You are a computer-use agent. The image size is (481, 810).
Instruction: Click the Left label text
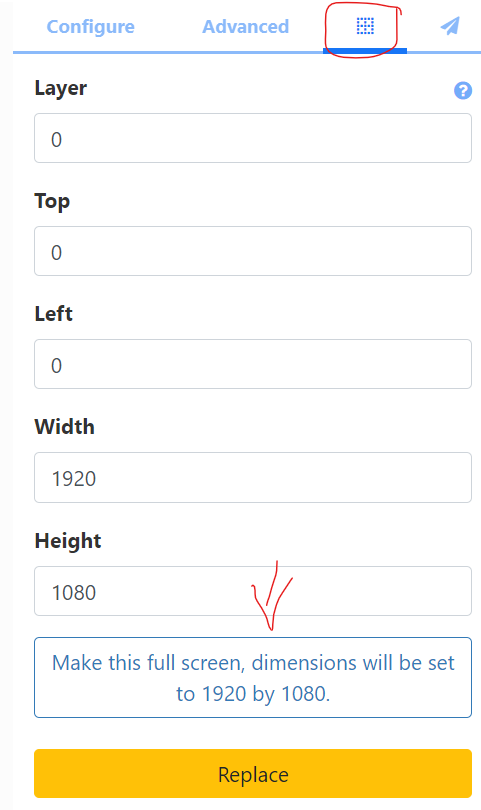(x=54, y=314)
